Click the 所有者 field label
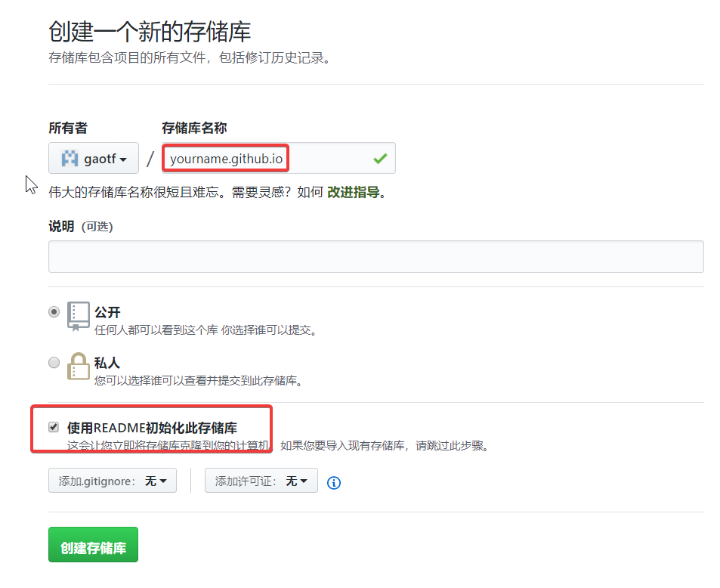This screenshot has width=720, height=588. (68, 128)
